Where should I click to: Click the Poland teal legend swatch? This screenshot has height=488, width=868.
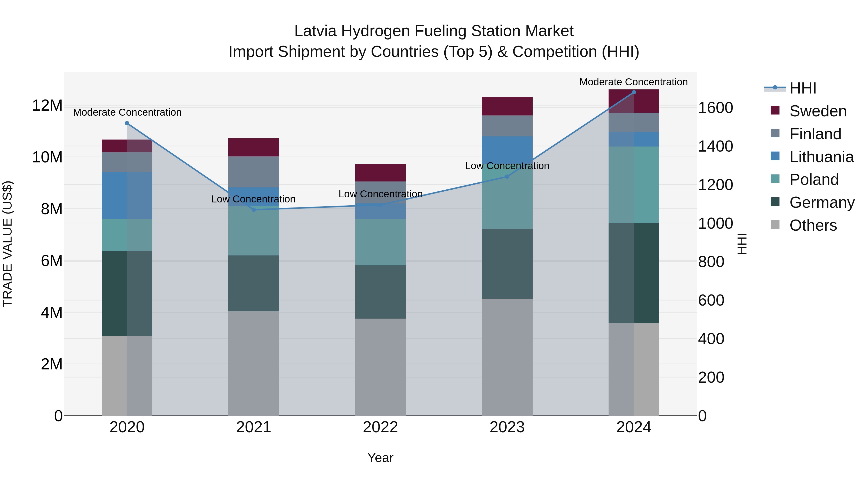(775, 179)
